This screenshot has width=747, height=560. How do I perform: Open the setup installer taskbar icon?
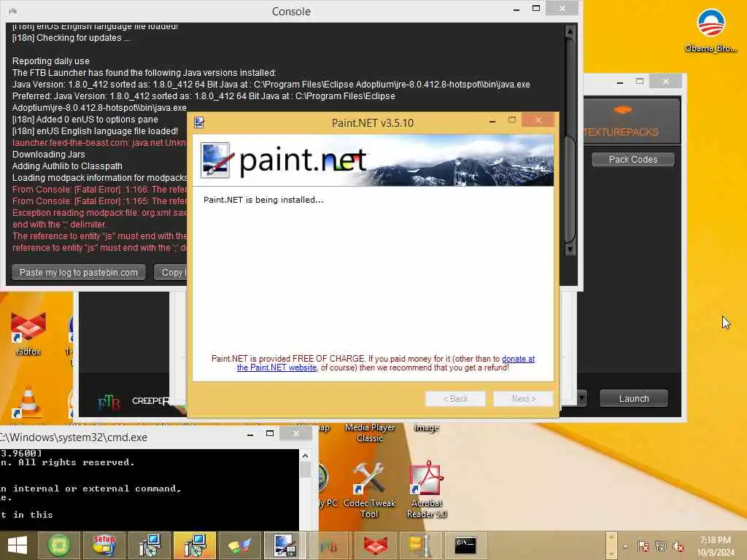coord(104,545)
